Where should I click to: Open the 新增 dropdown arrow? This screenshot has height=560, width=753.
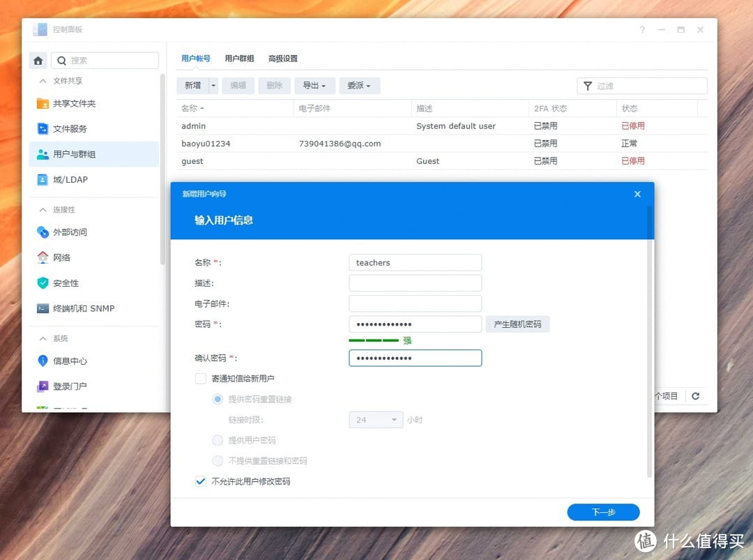pyautogui.click(x=212, y=85)
